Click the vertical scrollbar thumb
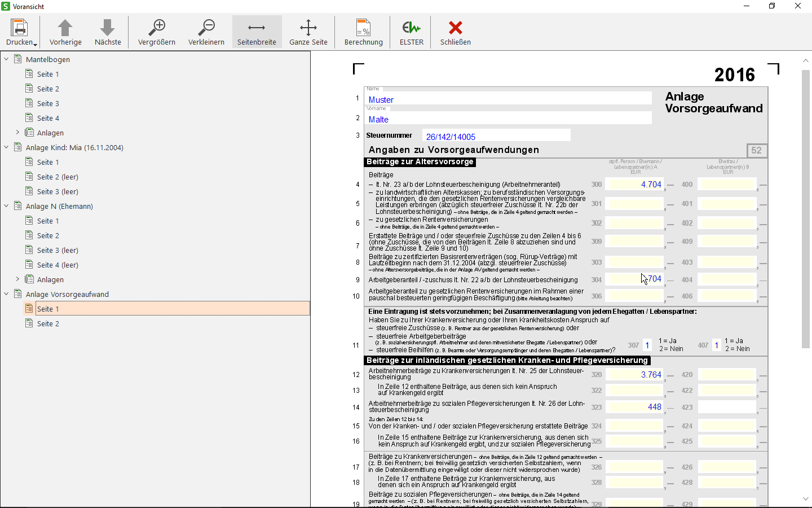This screenshot has height=508, width=812. (805, 209)
